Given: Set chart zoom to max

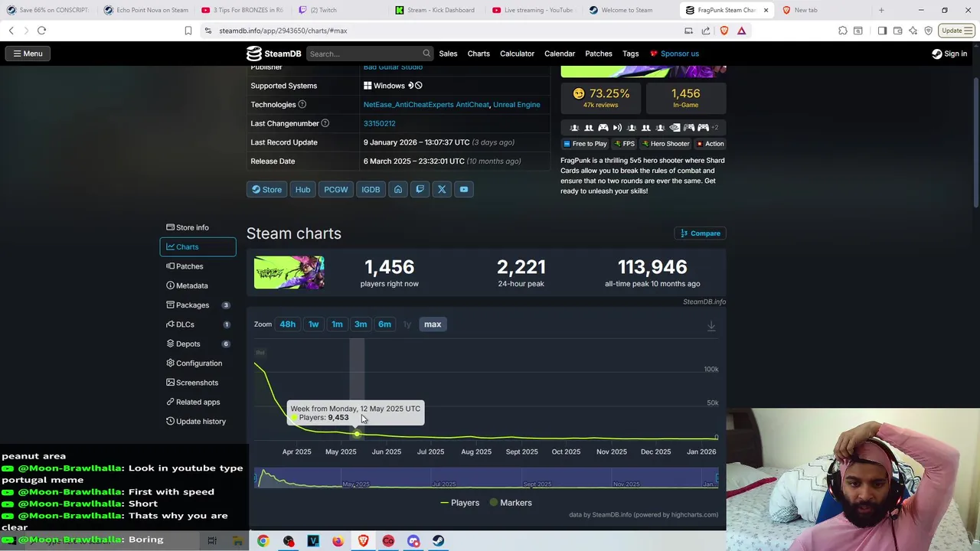Looking at the screenshot, I should tap(433, 324).
